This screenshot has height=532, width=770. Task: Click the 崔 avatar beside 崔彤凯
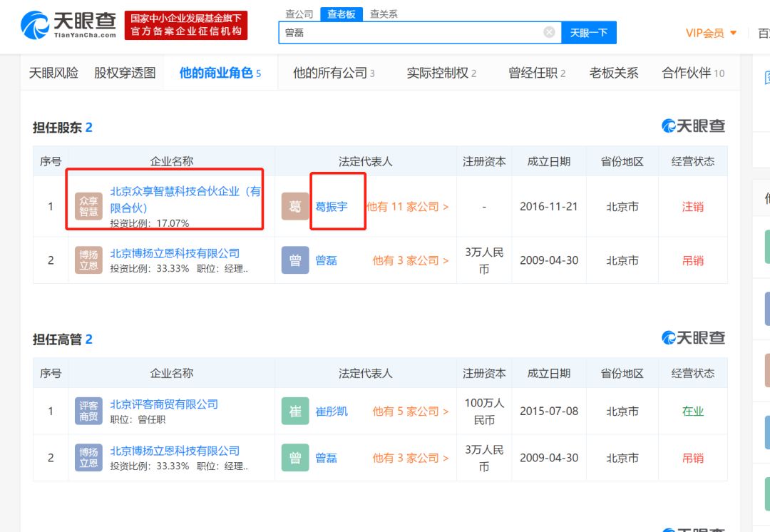[294, 411]
